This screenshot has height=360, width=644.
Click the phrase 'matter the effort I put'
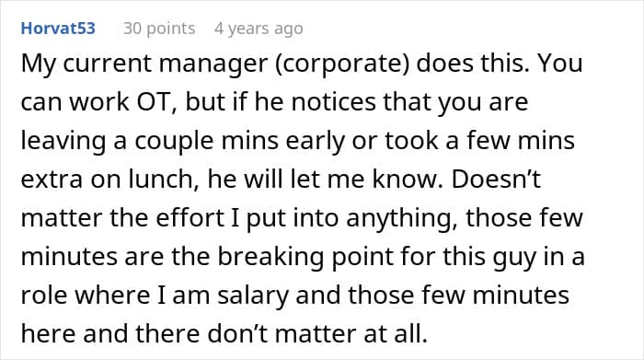(x=145, y=218)
